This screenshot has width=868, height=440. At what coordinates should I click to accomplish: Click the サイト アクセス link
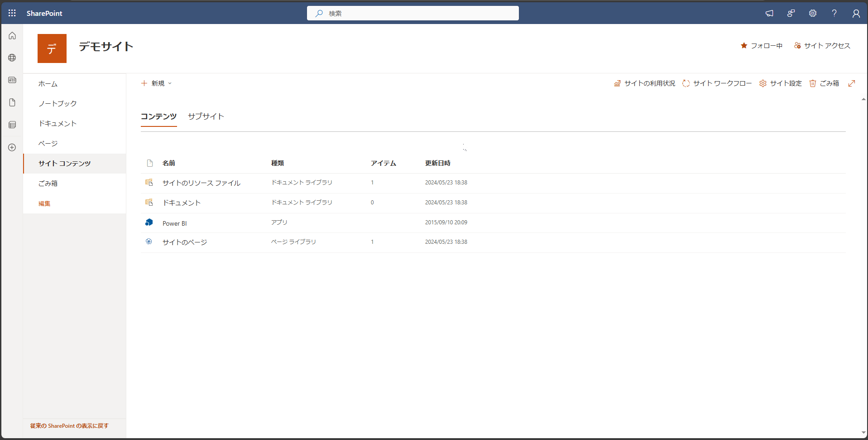(x=822, y=45)
